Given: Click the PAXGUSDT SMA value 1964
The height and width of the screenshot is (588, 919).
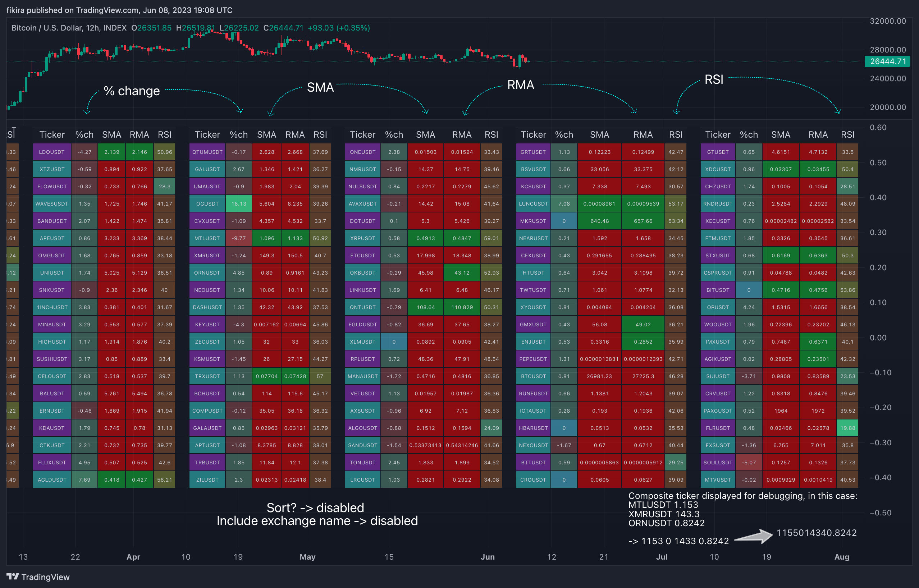Looking at the screenshot, I should [781, 411].
